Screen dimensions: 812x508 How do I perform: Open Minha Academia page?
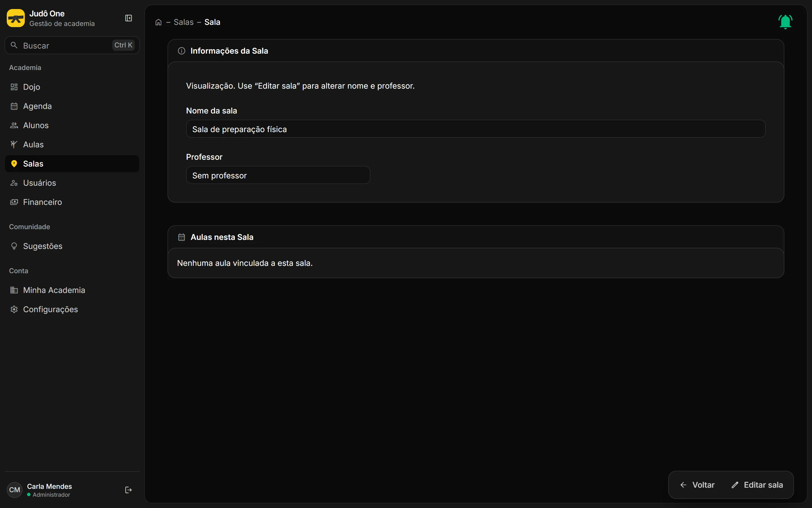tap(72, 290)
